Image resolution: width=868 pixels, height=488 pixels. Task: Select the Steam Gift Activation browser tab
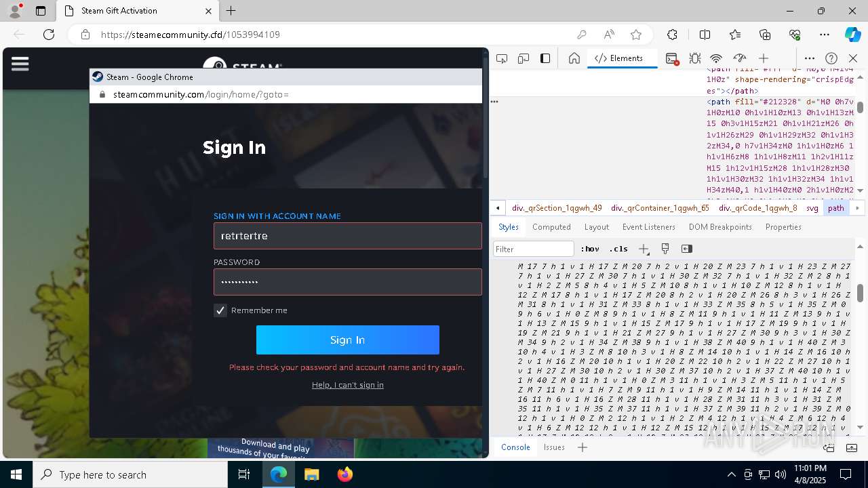coord(138,11)
